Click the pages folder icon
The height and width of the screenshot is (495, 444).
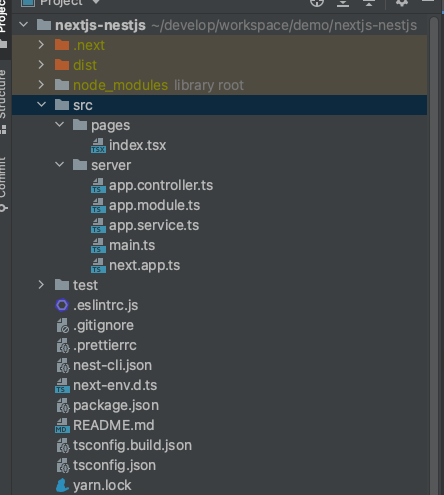pos(80,125)
